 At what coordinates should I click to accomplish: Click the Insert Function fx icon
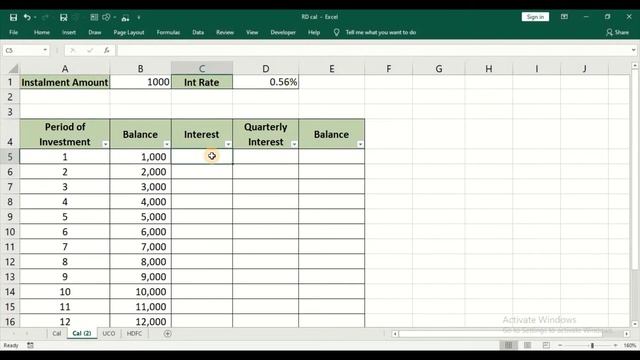coord(107,50)
